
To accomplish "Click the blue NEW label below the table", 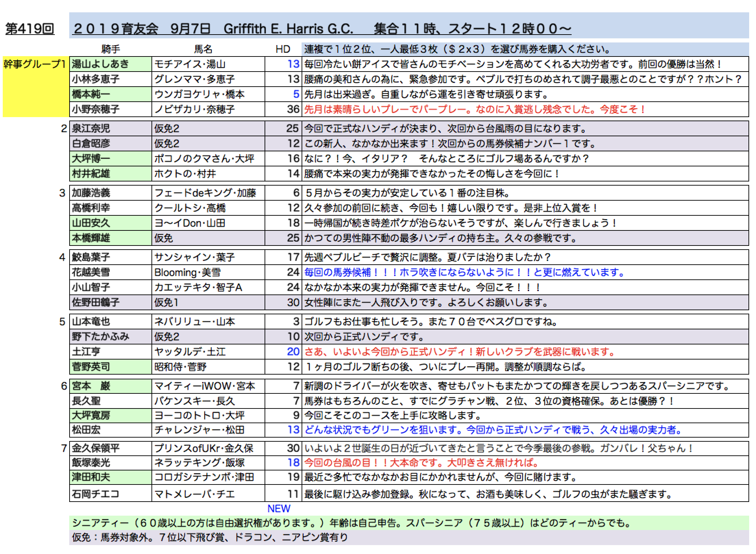I will (x=279, y=508).
